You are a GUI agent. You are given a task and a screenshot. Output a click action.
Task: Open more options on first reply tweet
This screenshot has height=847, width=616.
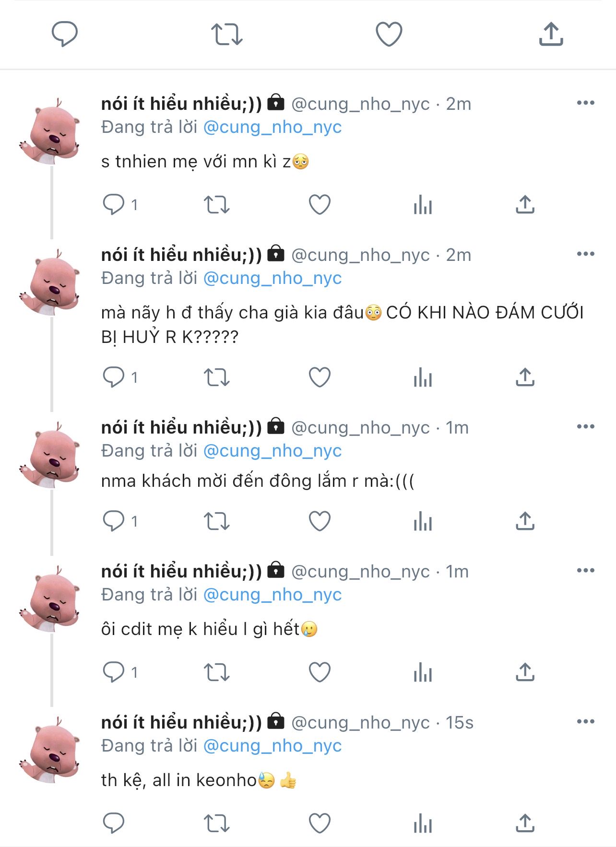(x=586, y=103)
